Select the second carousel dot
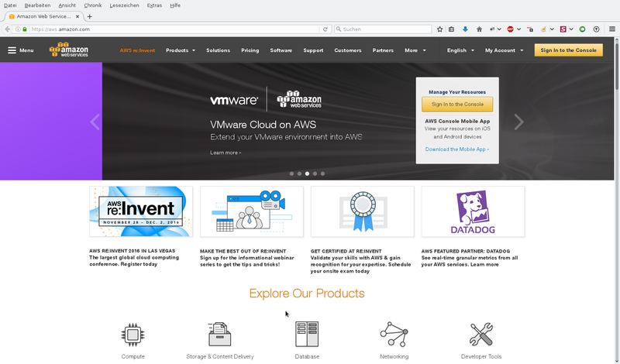Screen dimensions: 620x364 coord(299,174)
